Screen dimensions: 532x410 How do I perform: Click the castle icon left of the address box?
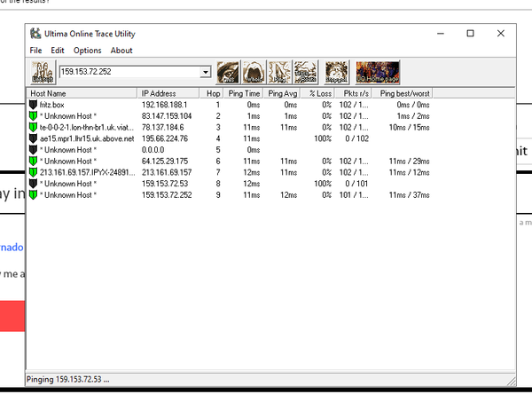pyautogui.click(x=43, y=72)
